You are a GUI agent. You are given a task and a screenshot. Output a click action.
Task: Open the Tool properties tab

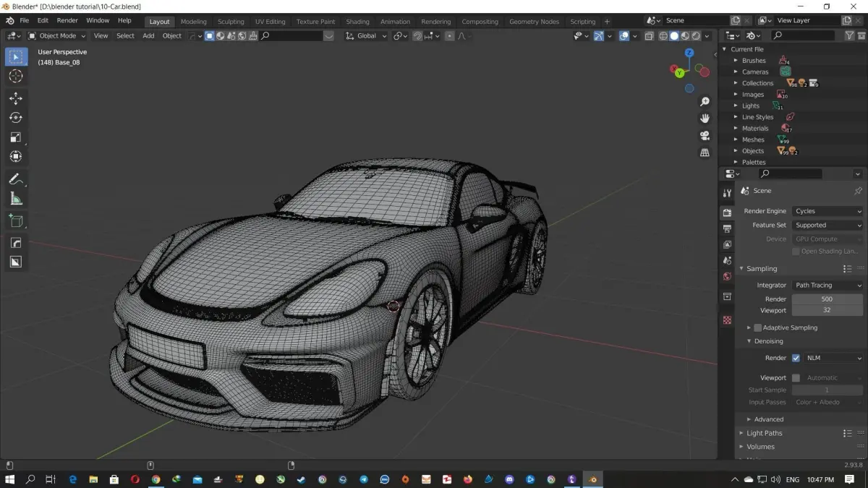(x=727, y=193)
